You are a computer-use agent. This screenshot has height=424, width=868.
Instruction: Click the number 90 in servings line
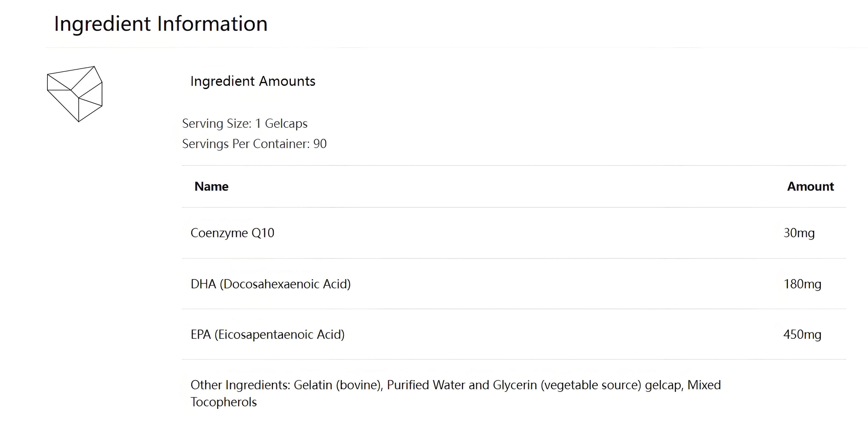[x=320, y=144]
